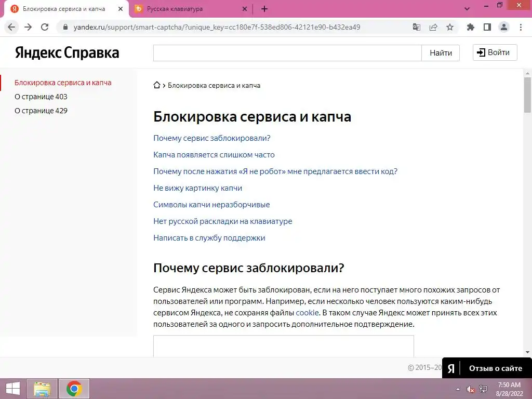Close the Блокировка сервиса и капча tab
The image size is (532, 399).
click(121, 9)
